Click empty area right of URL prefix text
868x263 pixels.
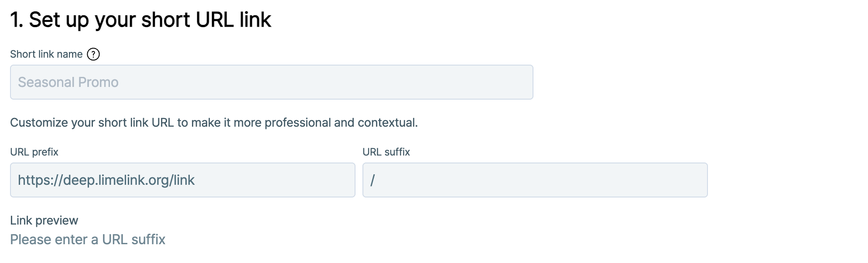[x=284, y=180]
